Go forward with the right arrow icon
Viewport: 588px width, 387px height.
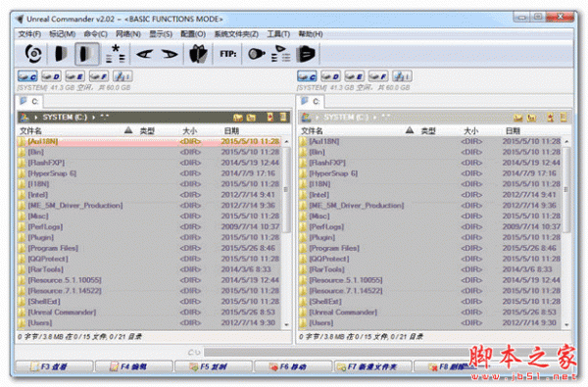pyautogui.click(x=170, y=54)
